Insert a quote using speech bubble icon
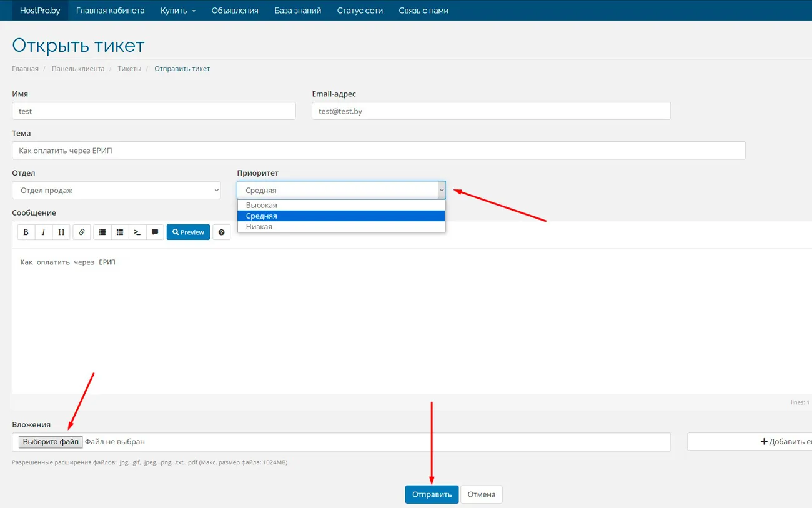Image resolution: width=812 pixels, height=508 pixels. 155,232
